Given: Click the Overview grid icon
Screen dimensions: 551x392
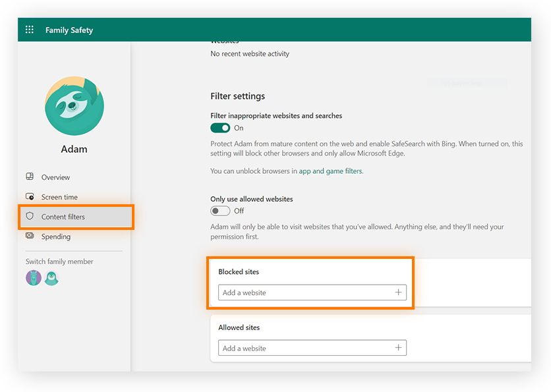Looking at the screenshot, I should (30, 177).
